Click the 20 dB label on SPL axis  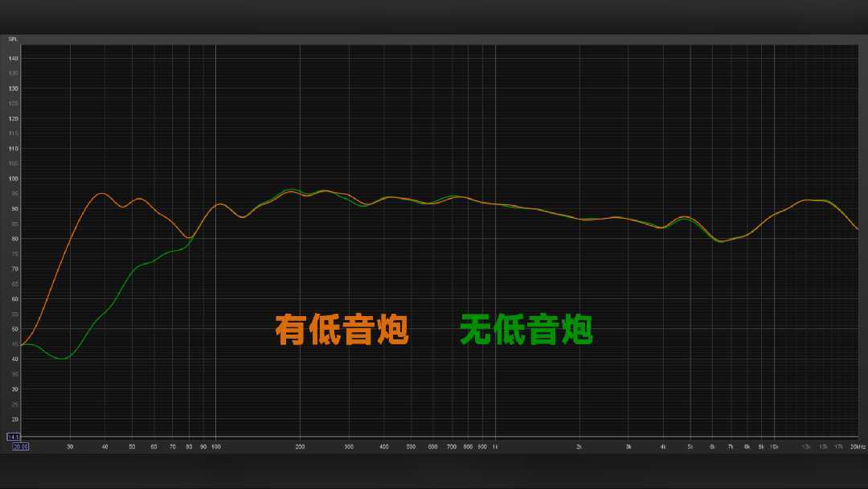[x=14, y=419]
